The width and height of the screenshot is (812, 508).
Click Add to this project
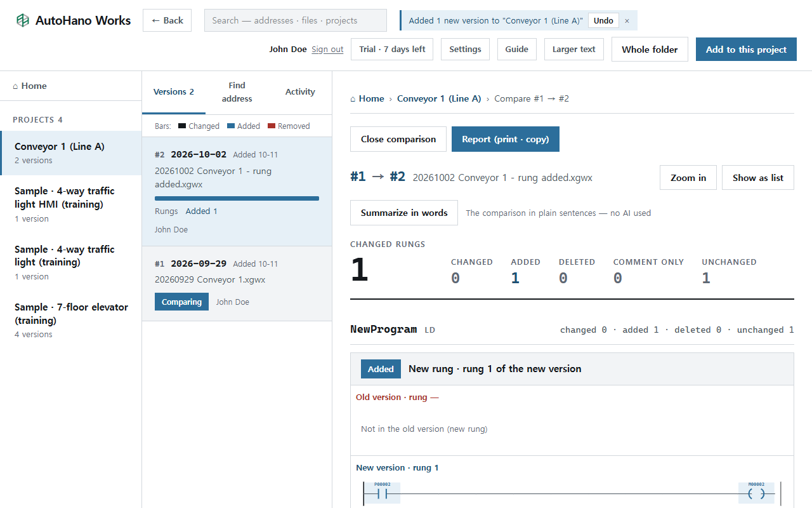[746, 50]
